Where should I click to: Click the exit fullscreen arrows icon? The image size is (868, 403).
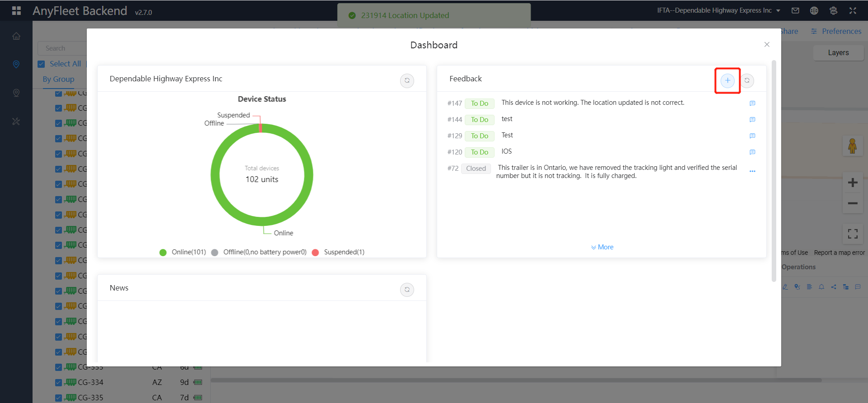tap(853, 10)
